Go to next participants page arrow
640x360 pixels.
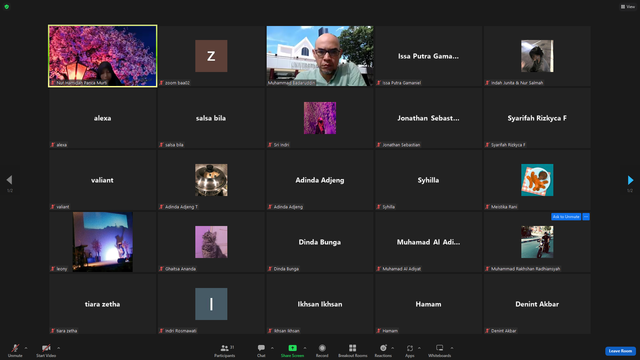click(x=630, y=180)
